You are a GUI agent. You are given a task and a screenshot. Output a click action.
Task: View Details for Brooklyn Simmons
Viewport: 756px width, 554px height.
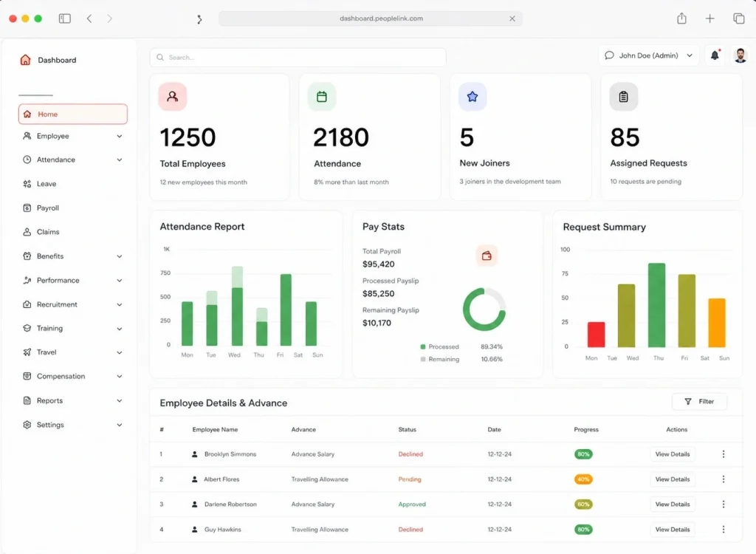pyautogui.click(x=672, y=454)
